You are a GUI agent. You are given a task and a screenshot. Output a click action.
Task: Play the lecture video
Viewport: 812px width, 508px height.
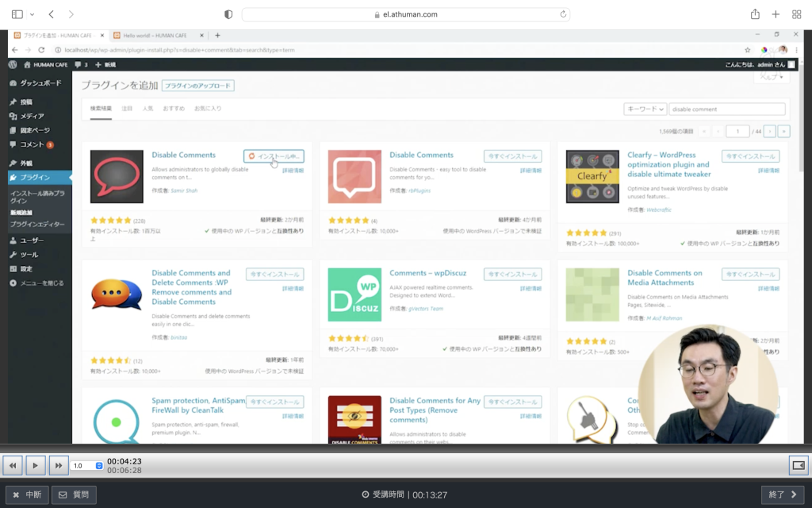point(36,465)
